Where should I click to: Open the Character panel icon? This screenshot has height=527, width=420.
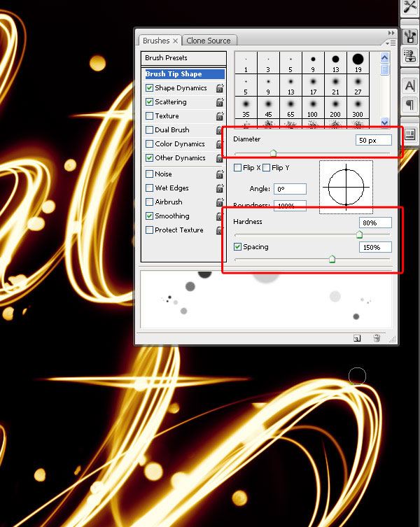[x=410, y=86]
